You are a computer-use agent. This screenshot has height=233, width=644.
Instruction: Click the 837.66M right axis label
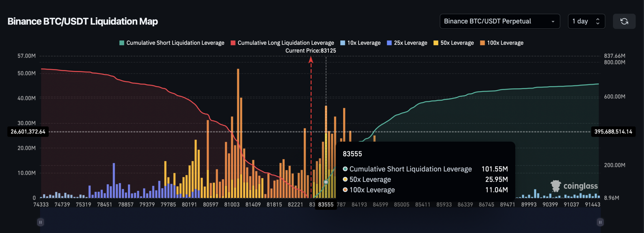click(x=614, y=56)
